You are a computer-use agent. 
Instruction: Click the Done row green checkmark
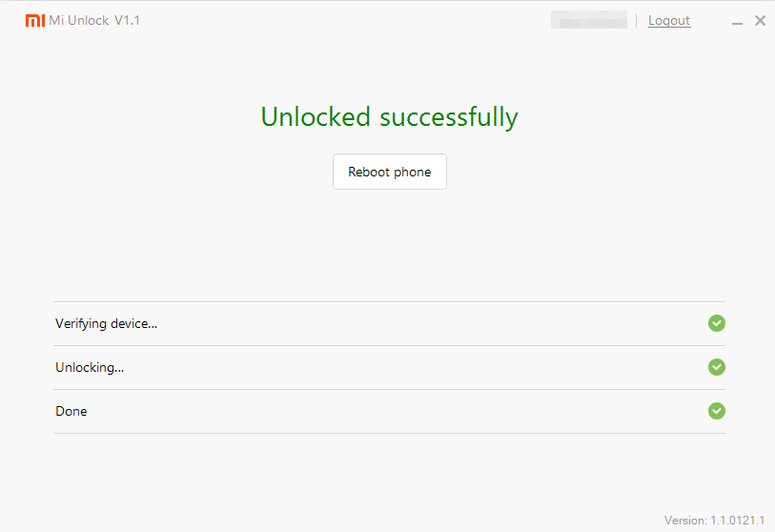pyautogui.click(x=716, y=411)
